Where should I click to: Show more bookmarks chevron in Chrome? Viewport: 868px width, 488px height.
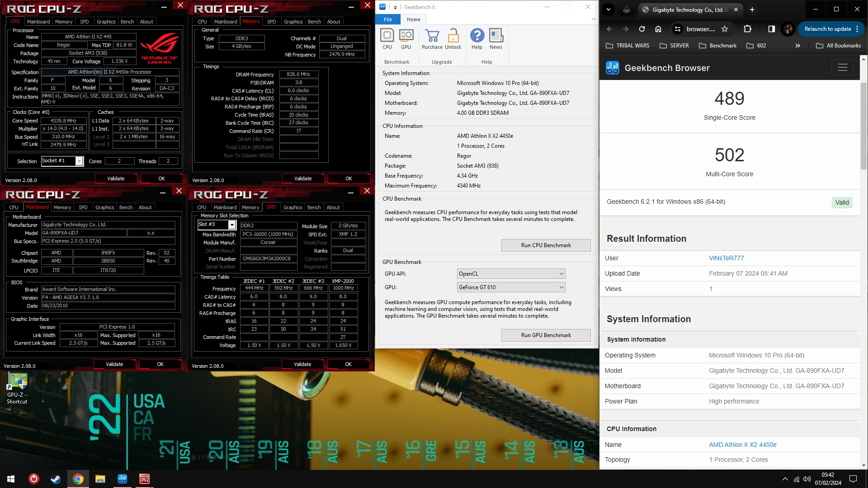798,46
